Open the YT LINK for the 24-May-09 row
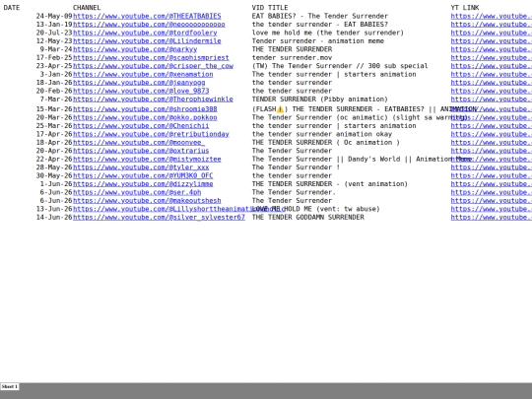The height and width of the screenshot is (399, 532). [x=492, y=16]
